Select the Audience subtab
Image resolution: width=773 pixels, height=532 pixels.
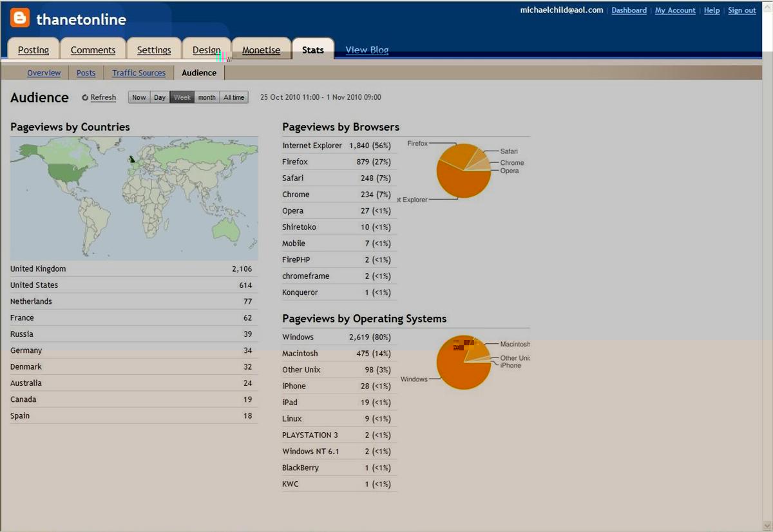pos(199,73)
